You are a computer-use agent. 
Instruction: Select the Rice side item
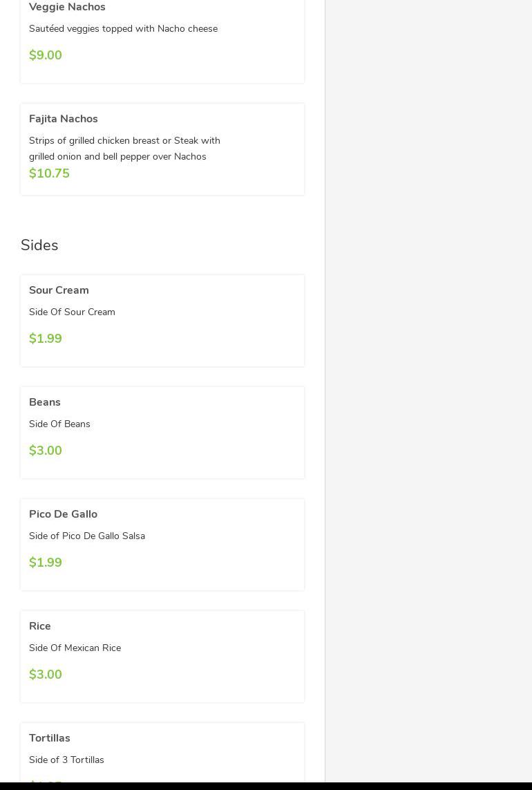click(40, 626)
